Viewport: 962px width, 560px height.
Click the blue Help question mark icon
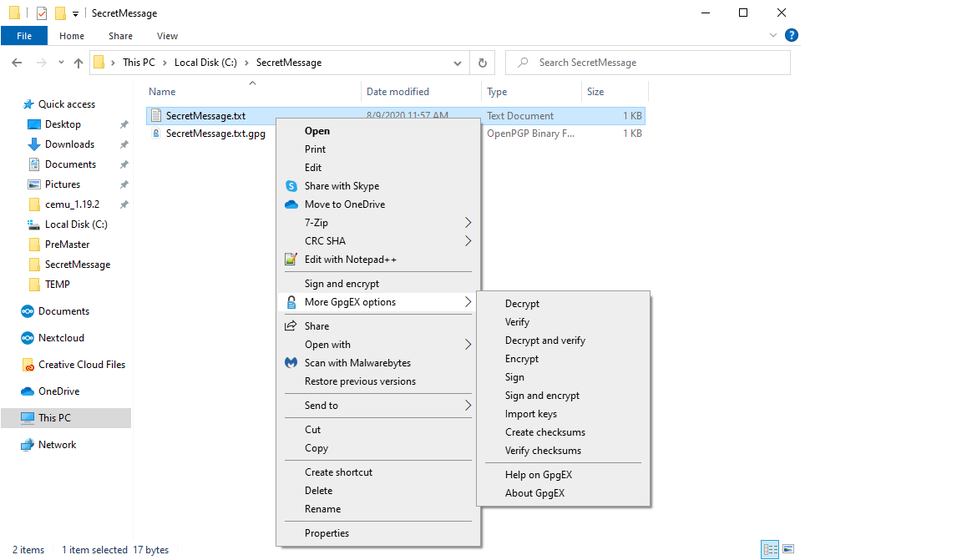coord(791,35)
